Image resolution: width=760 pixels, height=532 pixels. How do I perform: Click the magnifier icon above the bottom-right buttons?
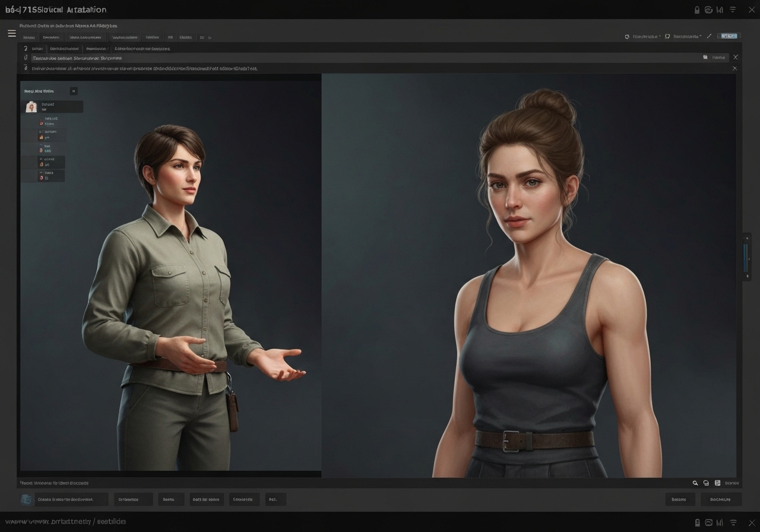coord(695,483)
